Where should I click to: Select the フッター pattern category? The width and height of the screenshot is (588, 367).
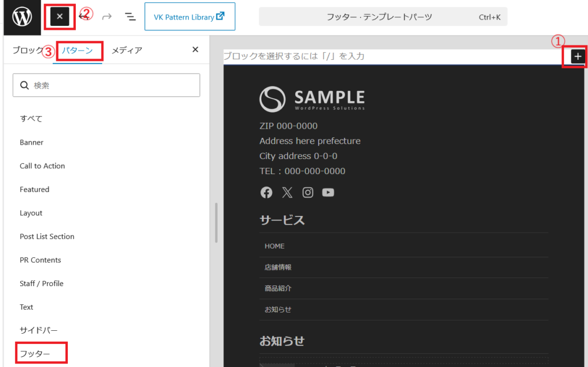[35, 354]
